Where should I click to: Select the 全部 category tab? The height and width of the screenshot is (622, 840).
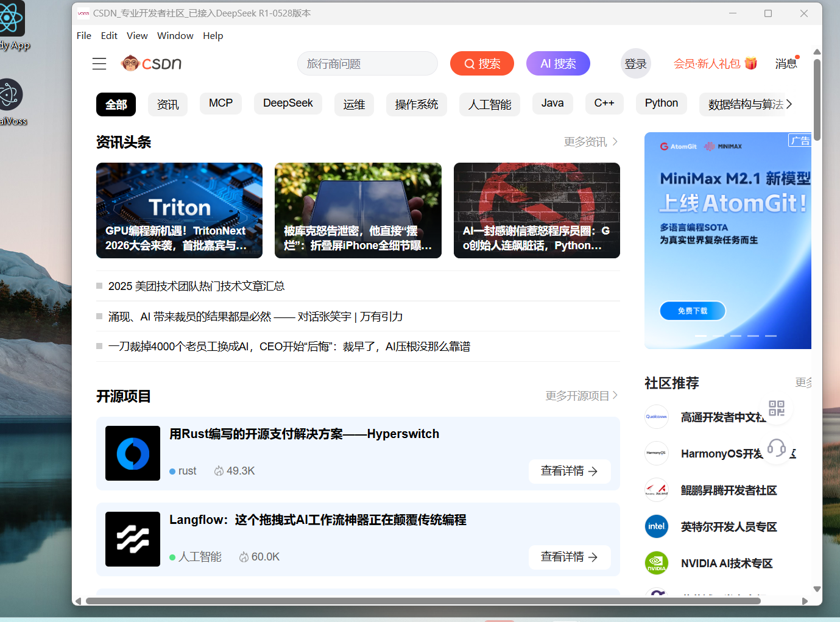(x=116, y=104)
